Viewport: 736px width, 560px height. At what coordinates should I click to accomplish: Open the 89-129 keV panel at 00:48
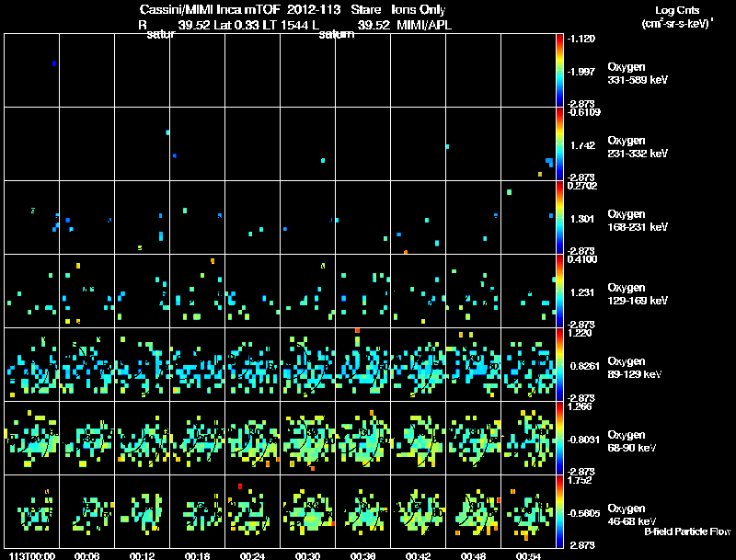coord(474,364)
